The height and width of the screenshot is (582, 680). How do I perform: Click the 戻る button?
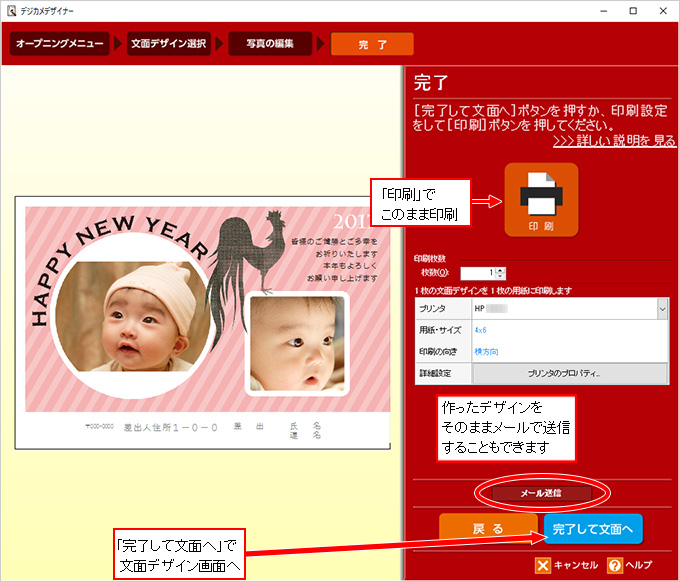[x=488, y=528]
